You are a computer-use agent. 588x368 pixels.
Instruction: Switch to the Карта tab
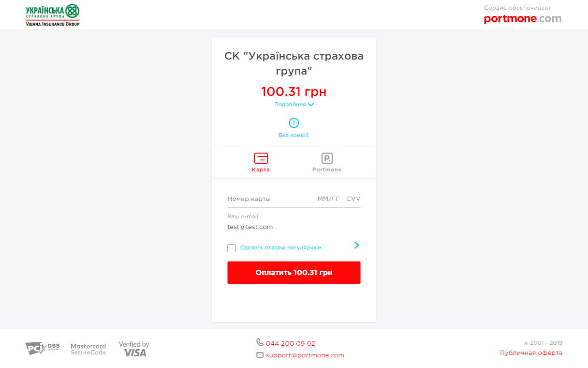tap(261, 170)
